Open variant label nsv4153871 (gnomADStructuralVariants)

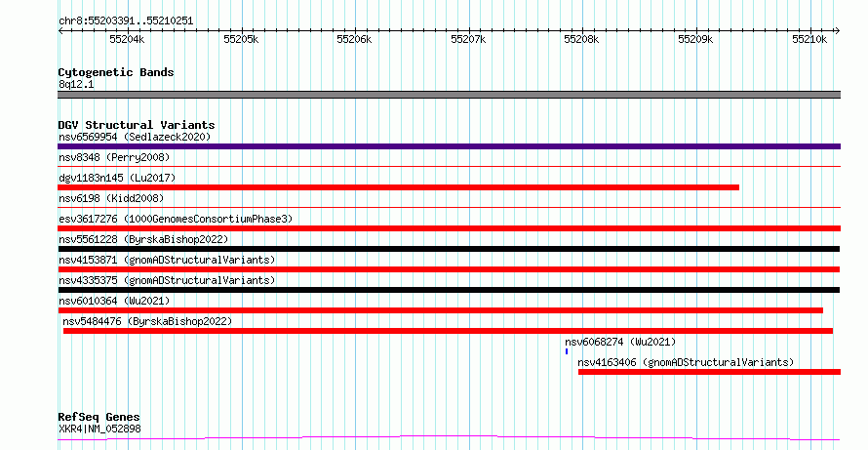click(167, 260)
